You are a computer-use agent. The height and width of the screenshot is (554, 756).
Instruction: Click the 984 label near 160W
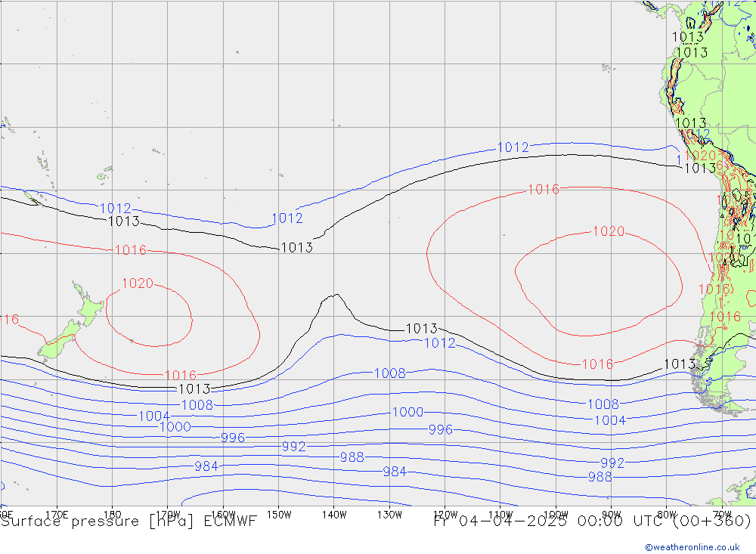[x=206, y=466]
